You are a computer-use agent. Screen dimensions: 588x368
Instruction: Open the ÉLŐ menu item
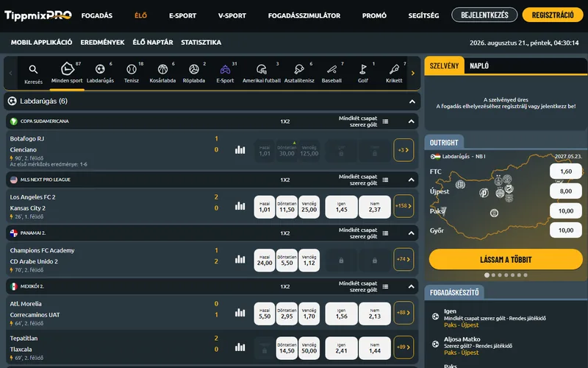(140, 15)
